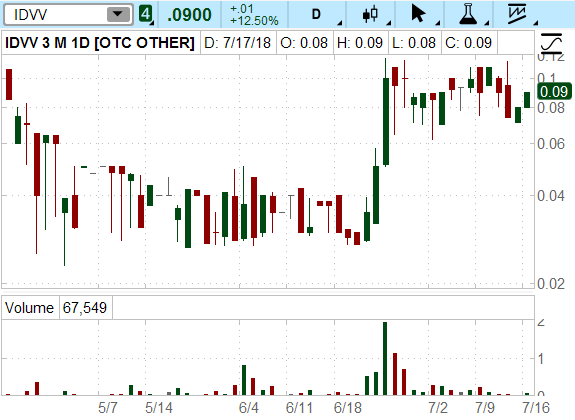Viewport: 575px width, 420px height.
Task: Click the D: 7/17/18 date readout
Action: tap(238, 43)
